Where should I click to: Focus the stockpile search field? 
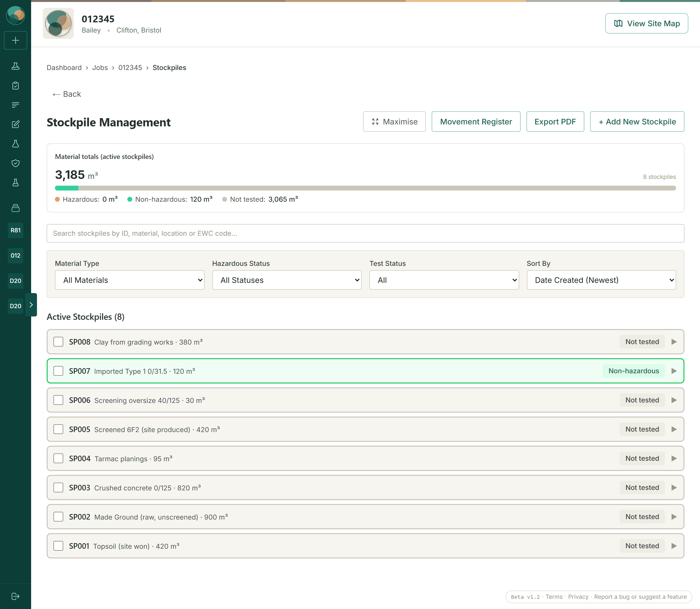365,234
